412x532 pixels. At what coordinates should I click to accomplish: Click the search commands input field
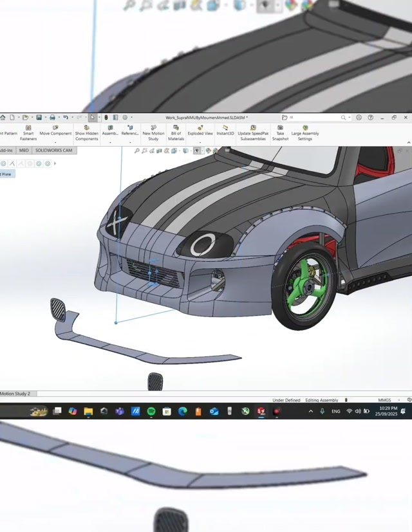point(315,118)
